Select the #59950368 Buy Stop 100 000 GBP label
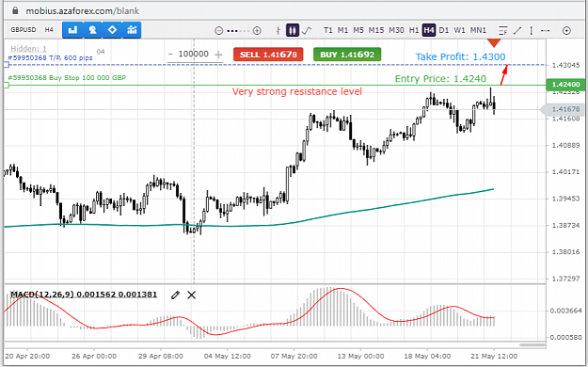This screenshot has height=367, width=588. [67, 78]
